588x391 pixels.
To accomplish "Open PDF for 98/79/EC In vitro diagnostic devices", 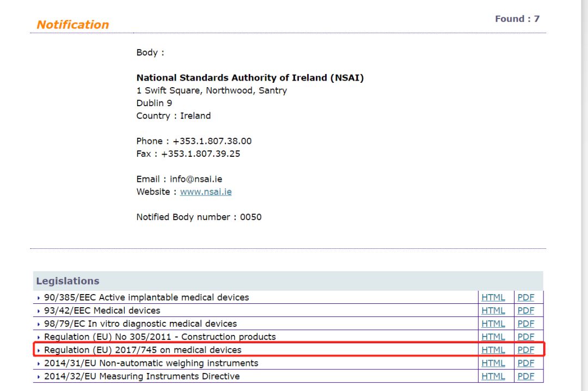I will 526,324.
